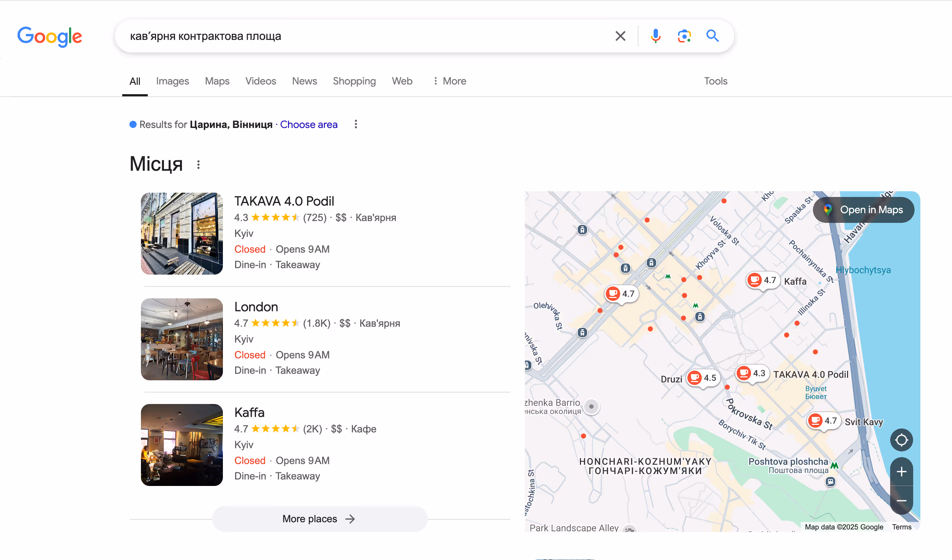Click Svit Kavy 4.7 map pin
The width and height of the screenshot is (952, 560).
tap(823, 421)
